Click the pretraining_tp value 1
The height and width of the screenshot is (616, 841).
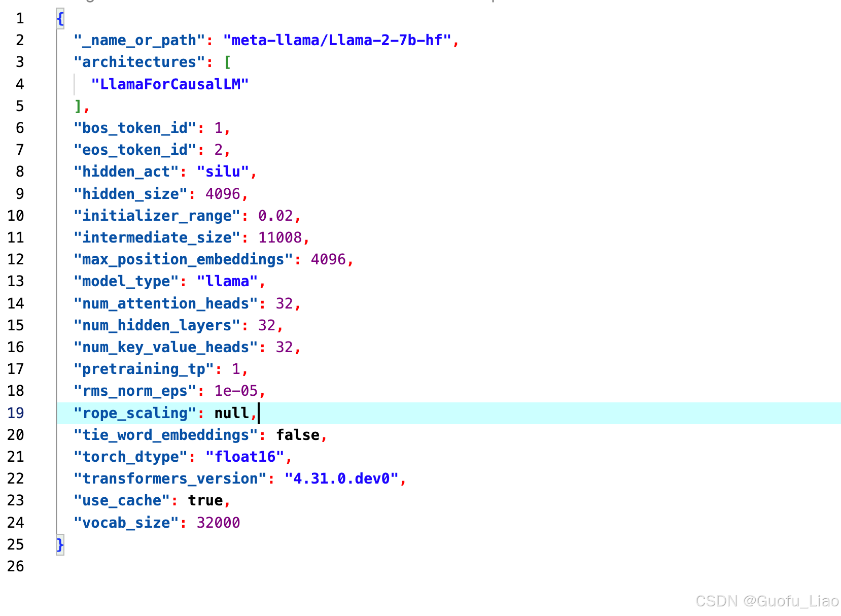[x=236, y=369]
